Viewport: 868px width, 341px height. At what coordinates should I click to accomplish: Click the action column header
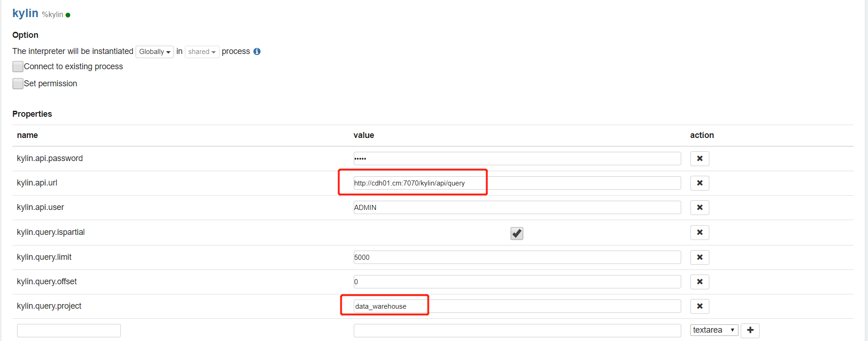[x=702, y=135]
